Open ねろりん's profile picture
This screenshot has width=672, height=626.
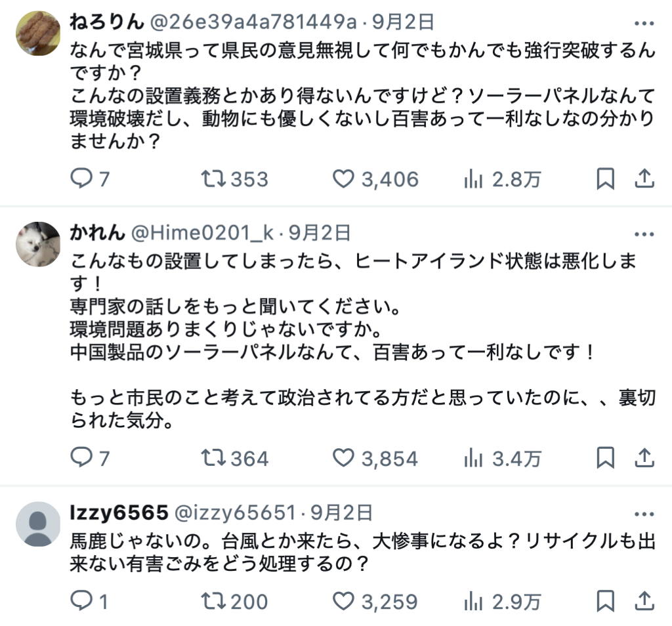coord(38,32)
